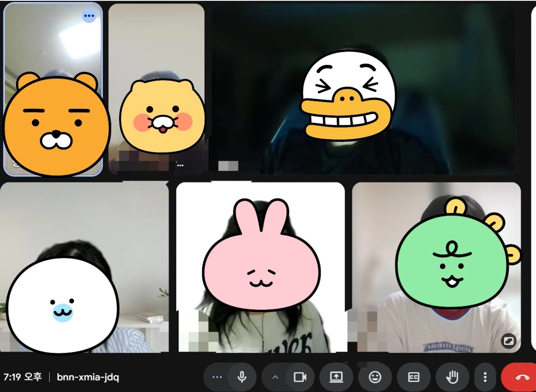The image size is (536, 392).
Task: Select the laughing duck participant's video tile
Action: (x=363, y=89)
